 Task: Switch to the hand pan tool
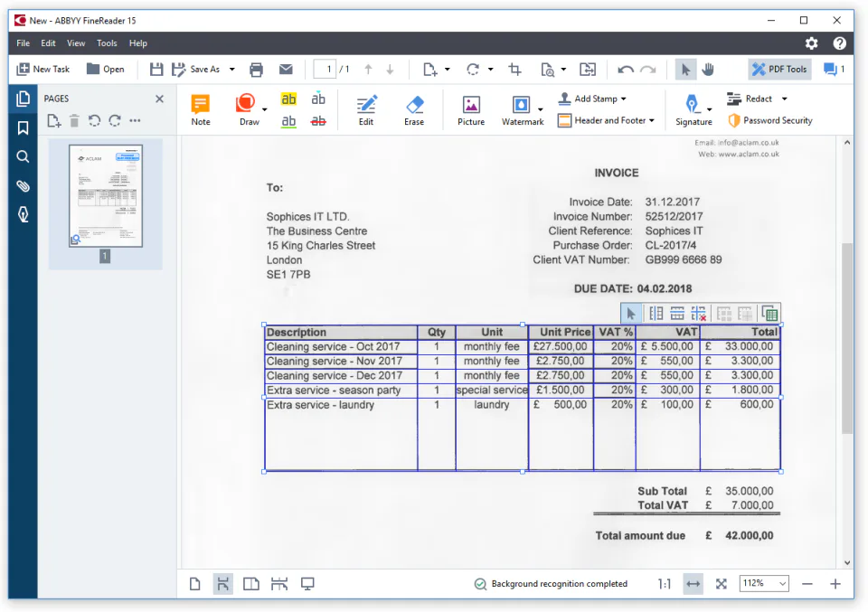pyautogui.click(x=708, y=70)
